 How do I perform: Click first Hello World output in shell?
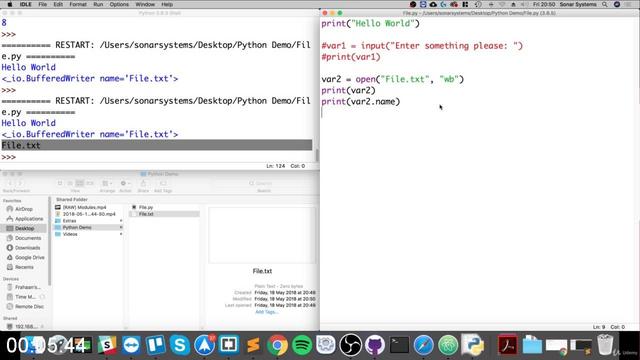pyautogui.click(x=29, y=67)
